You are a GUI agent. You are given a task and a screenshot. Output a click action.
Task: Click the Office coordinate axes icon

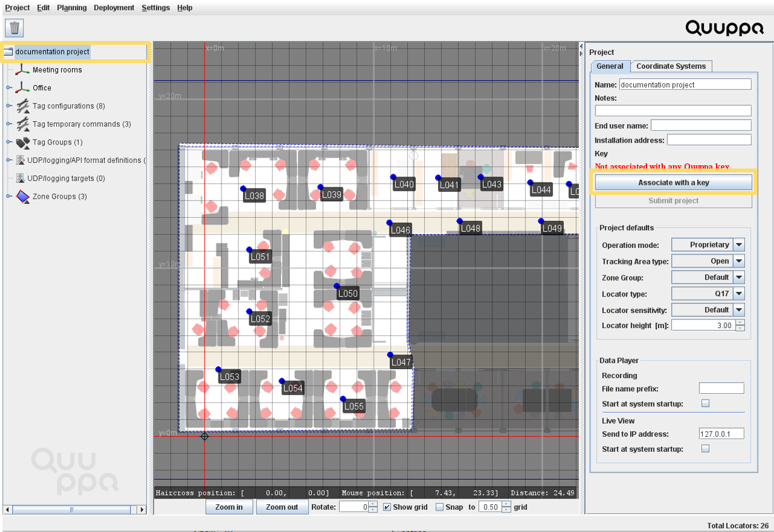tap(23, 88)
